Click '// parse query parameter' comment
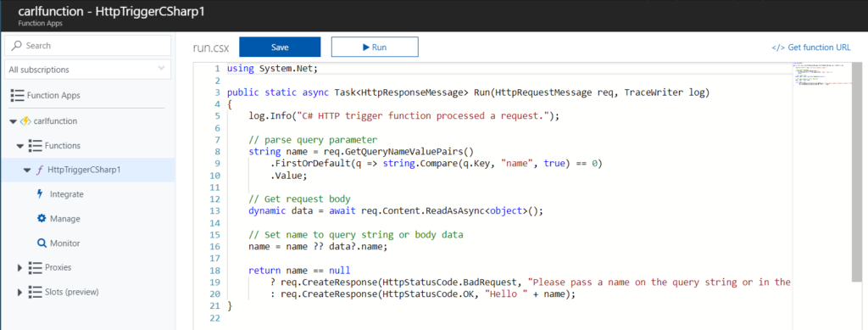 click(313, 139)
